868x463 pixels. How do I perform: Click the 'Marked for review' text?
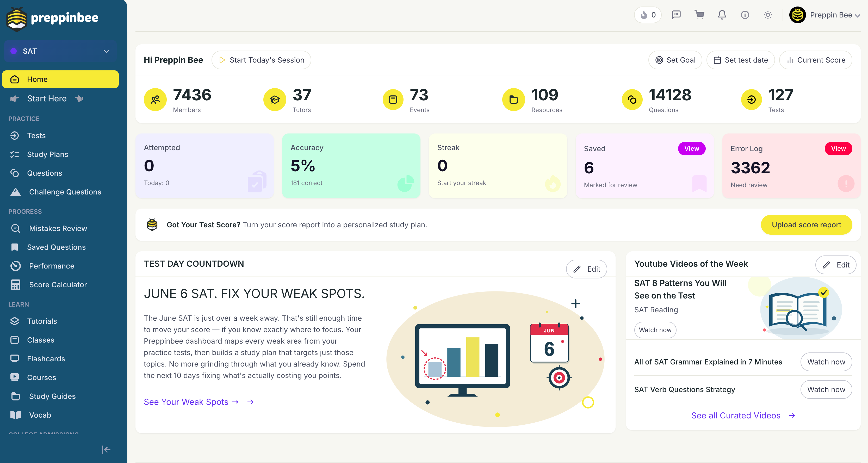(x=610, y=185)
